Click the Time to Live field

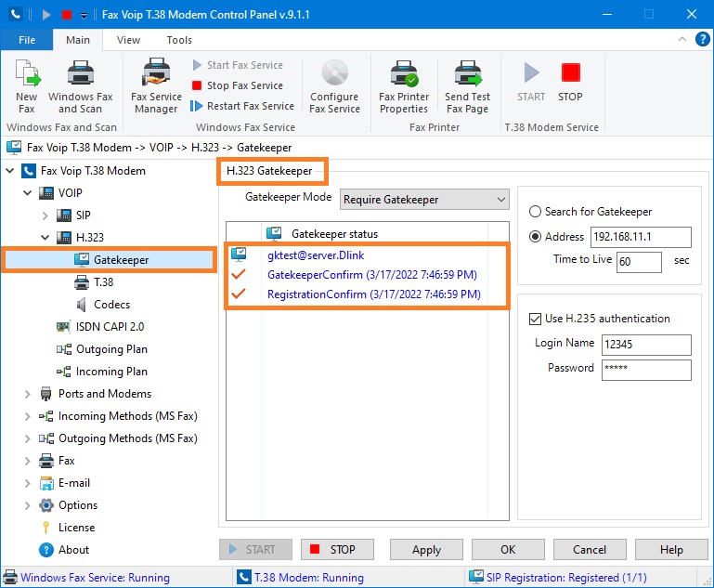click(x=639, y=262)
